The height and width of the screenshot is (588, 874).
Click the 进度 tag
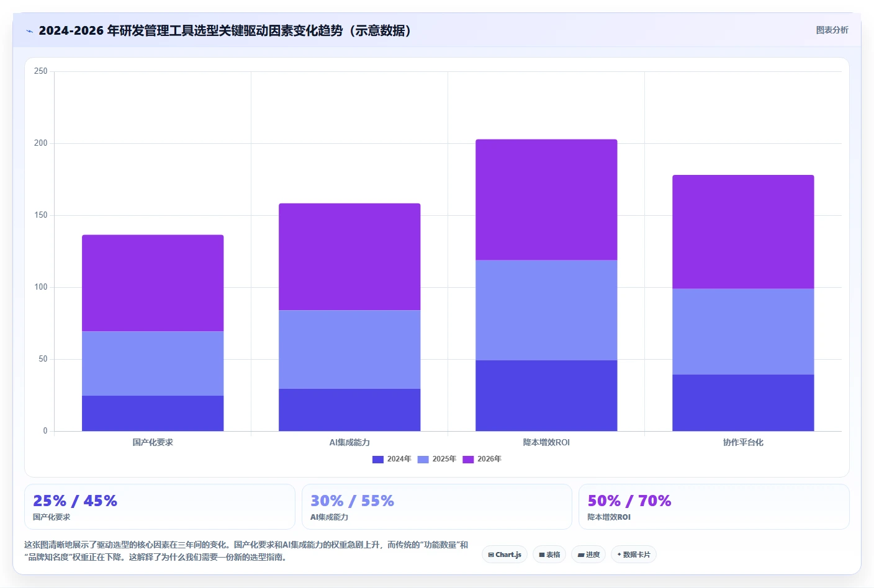[x=588, y=555]
